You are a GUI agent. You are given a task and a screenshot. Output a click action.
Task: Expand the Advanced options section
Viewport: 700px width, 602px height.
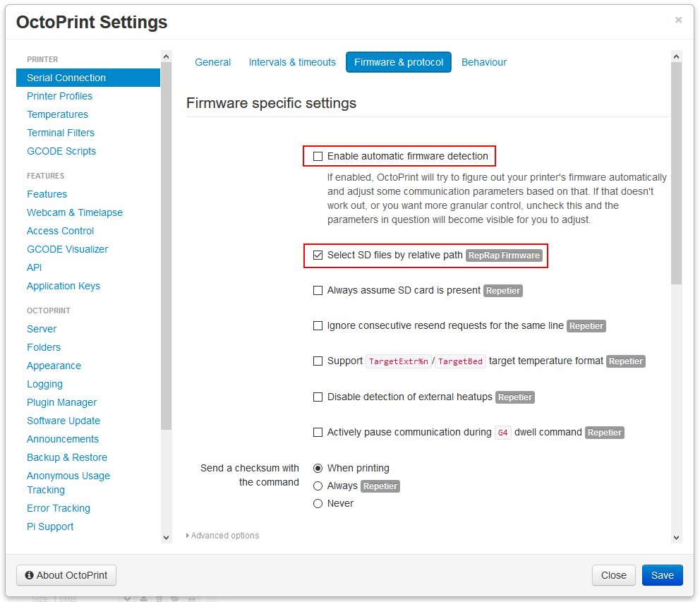pyautogui.click(x=222, y=536)
